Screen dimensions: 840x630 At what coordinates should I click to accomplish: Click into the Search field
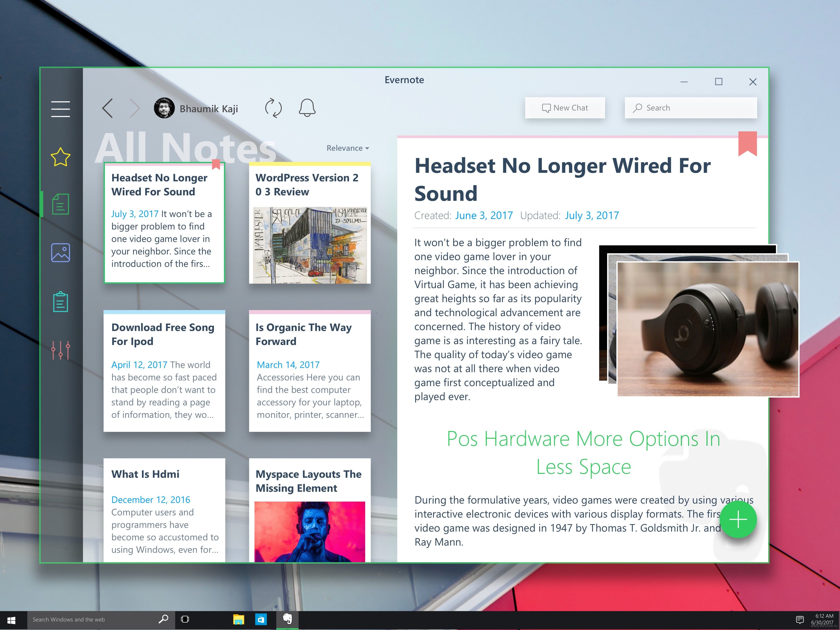tap(690, 108)
